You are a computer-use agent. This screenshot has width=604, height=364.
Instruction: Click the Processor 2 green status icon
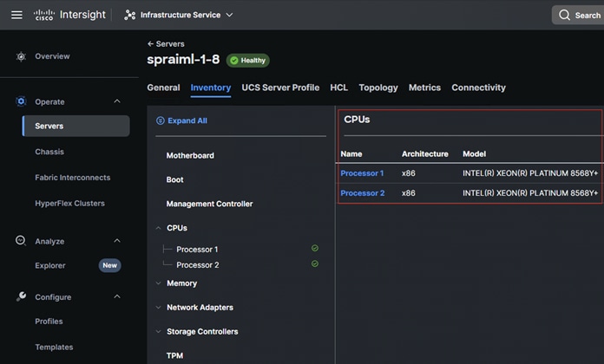315,264
